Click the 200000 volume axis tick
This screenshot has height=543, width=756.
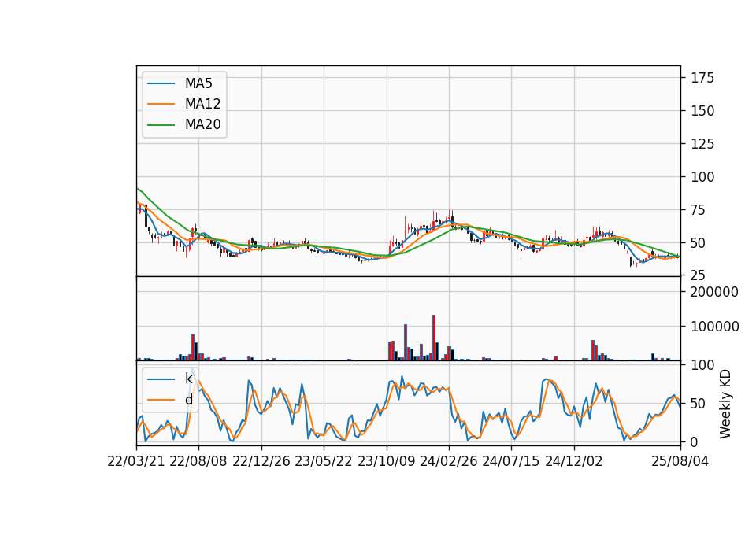click(714, 292)
